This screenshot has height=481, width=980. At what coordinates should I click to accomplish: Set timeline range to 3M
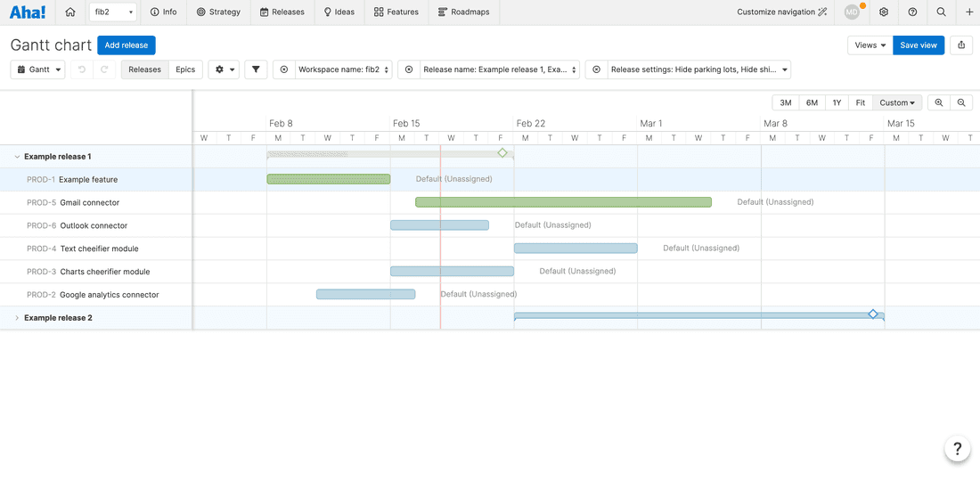[786, 102]
